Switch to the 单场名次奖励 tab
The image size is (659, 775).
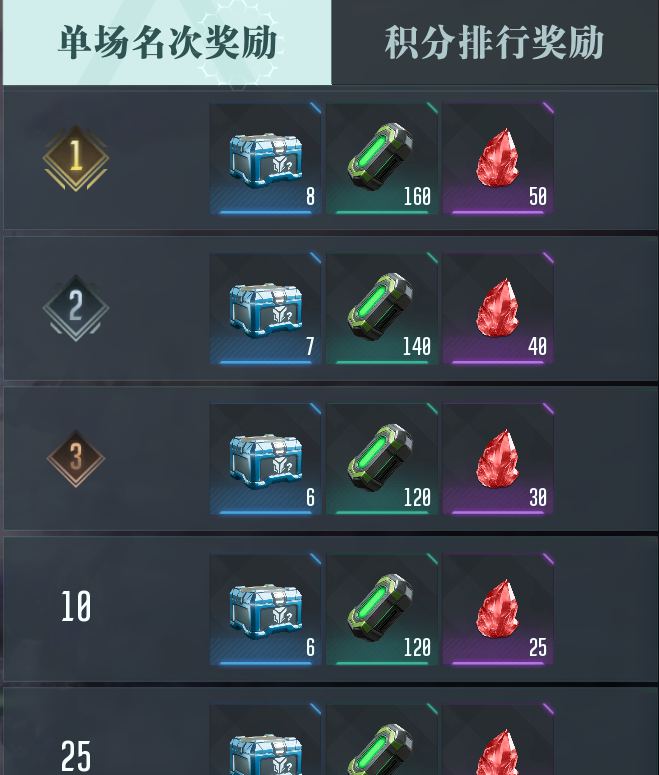[167, 43]
